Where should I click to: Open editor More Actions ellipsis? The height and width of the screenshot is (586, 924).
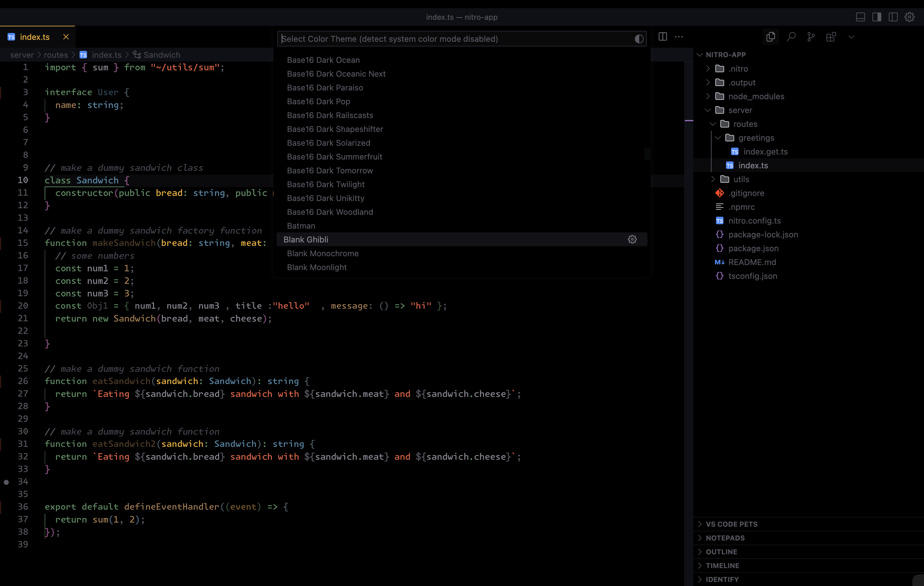click(679, 36)
